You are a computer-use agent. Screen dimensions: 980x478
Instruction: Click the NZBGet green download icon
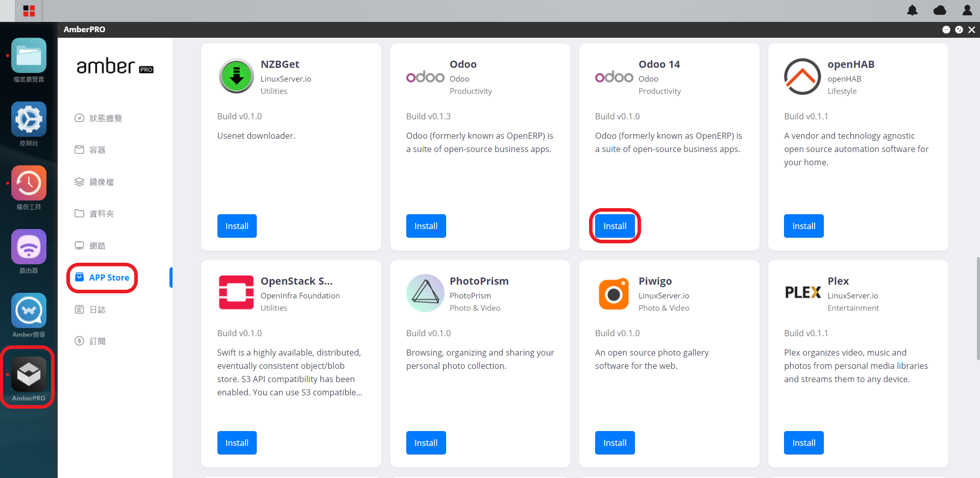236,77
